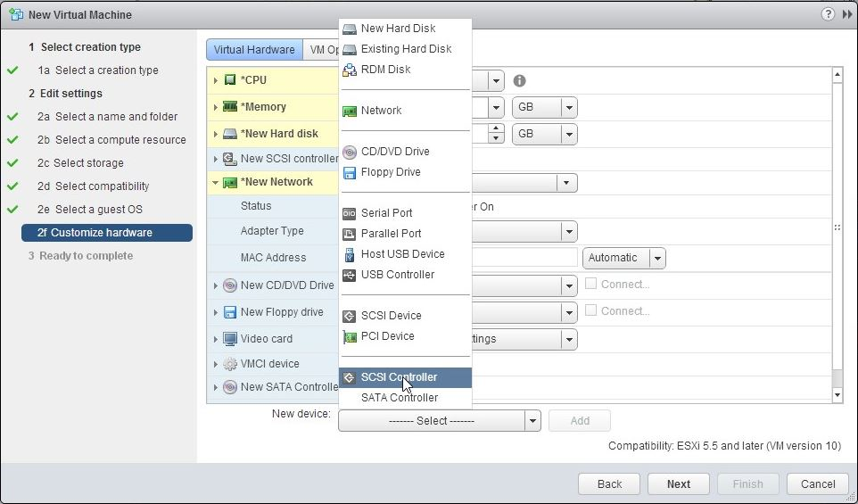Open the MAC Address Automatic dropdown
Image resolution: width=858 pixels, height=504 pixels.
623,258
